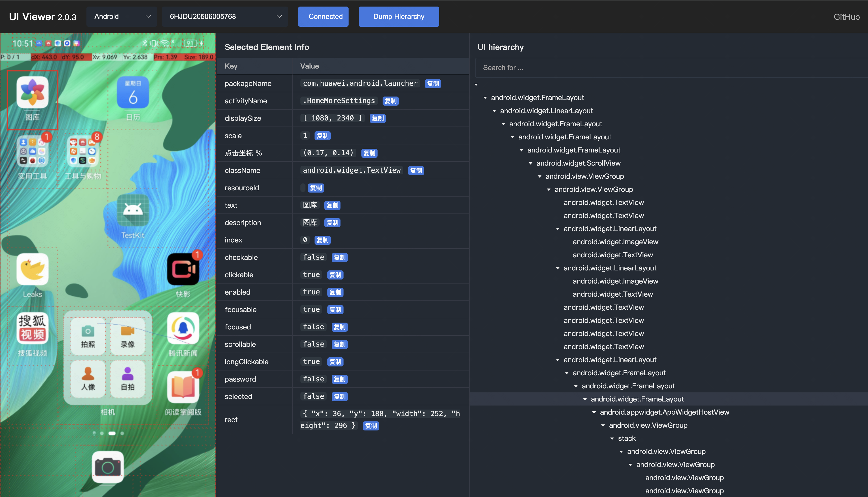This screenshot has height=497, width=868.
Task: Click the selfie (自拍) camera shortcut
Action: (128, 379)
